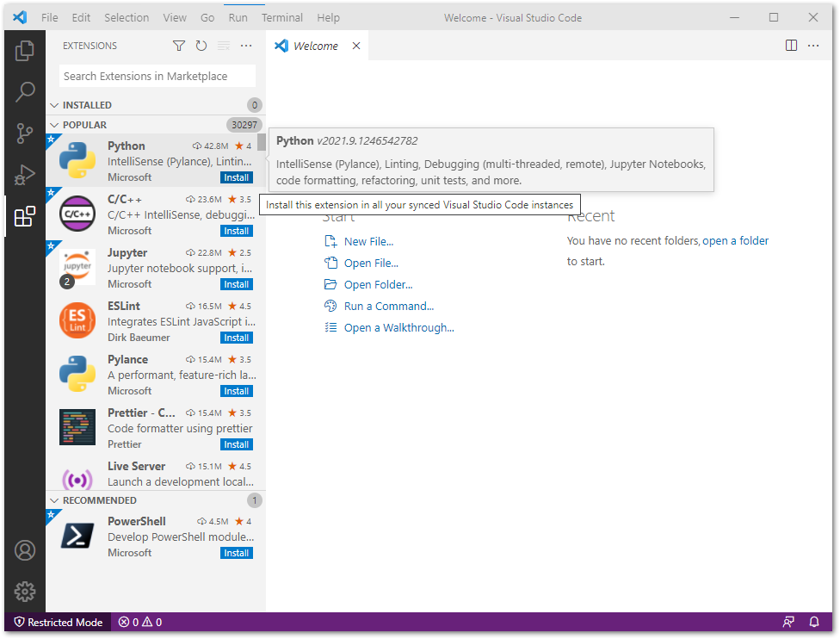Collapse the Recommended extensions section

point(99,500)
